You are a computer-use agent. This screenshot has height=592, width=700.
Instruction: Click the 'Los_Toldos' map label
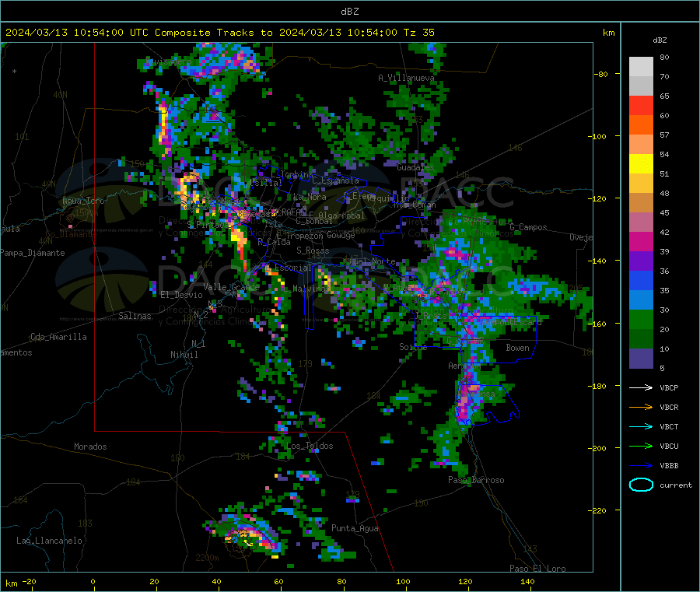310,446
